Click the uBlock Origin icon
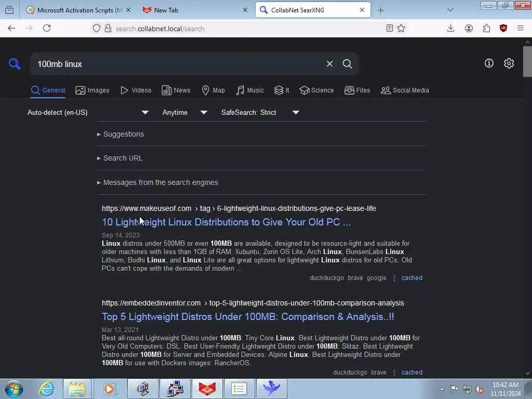This screenshot has width=532, height=399. 503,29
